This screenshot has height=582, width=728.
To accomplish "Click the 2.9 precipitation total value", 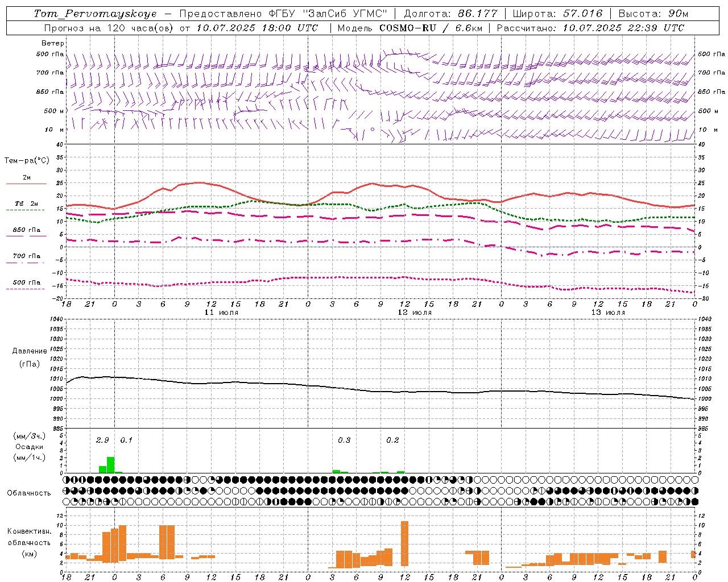I will [x=102, y=440].
